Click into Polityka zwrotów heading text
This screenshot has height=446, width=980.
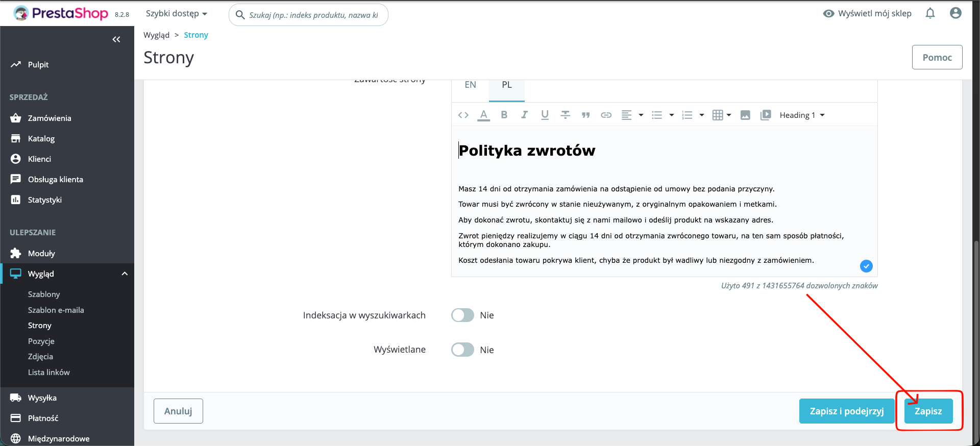point(527,151)
